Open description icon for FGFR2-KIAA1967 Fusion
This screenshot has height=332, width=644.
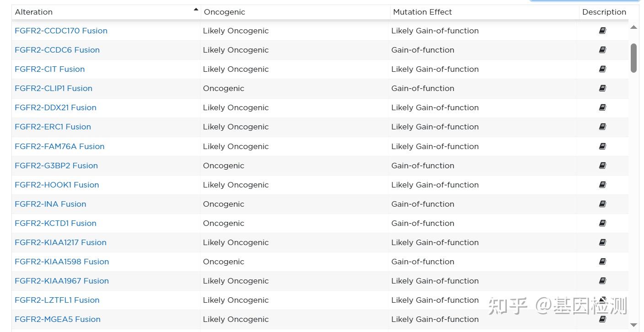pyautogui.click(x=602, y=281)
